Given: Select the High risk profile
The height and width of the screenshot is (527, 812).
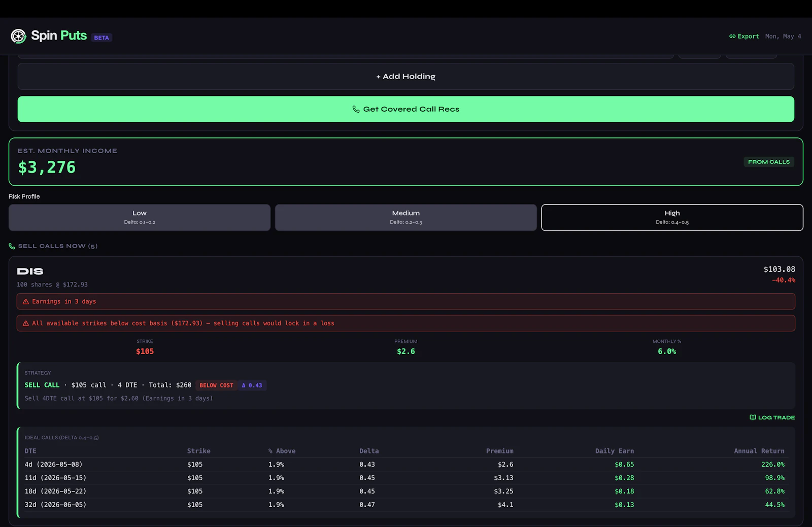Looking at the screenshot, I should (672, 218).
